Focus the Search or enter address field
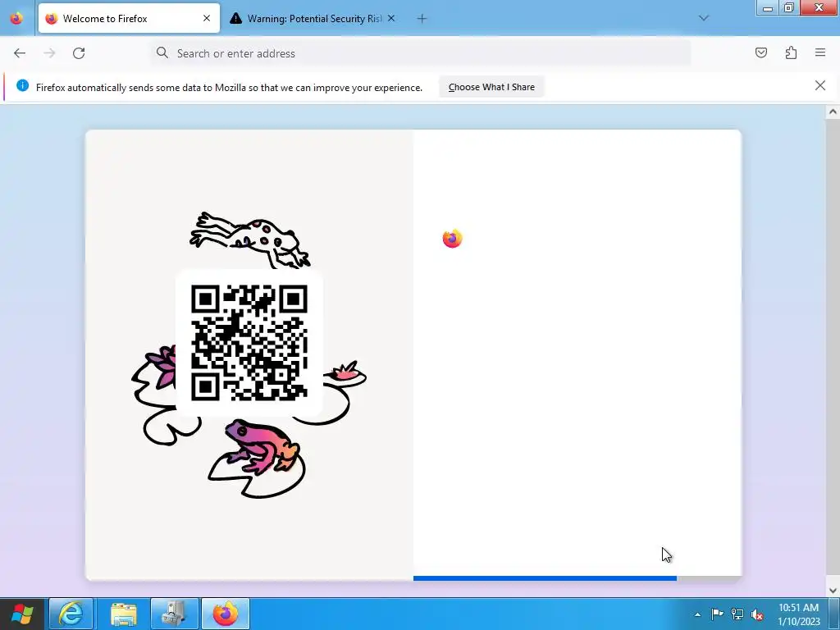Image resolution: width=840 pixels, height=630 pixels. tap(421, 53)
